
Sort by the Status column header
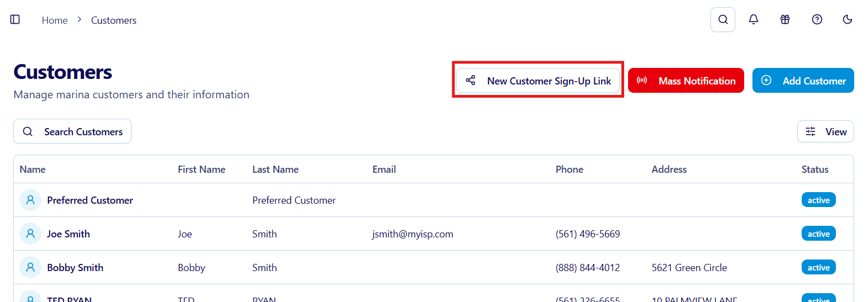pyautogui.click(x=815, y=169)
